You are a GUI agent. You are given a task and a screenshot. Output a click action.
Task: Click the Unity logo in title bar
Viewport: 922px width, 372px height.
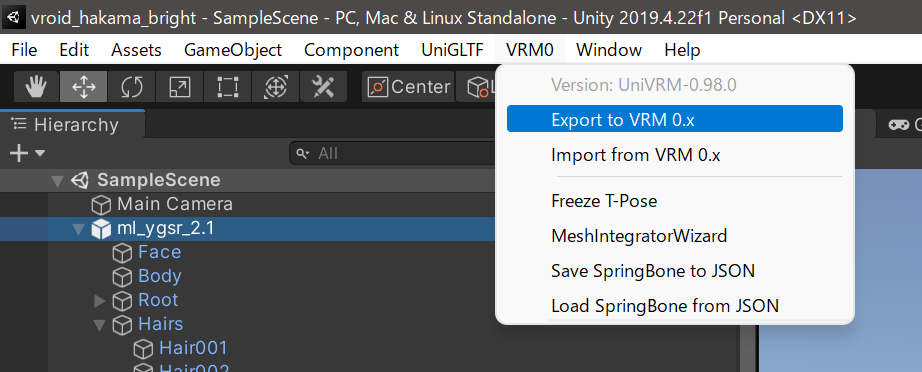13,18
